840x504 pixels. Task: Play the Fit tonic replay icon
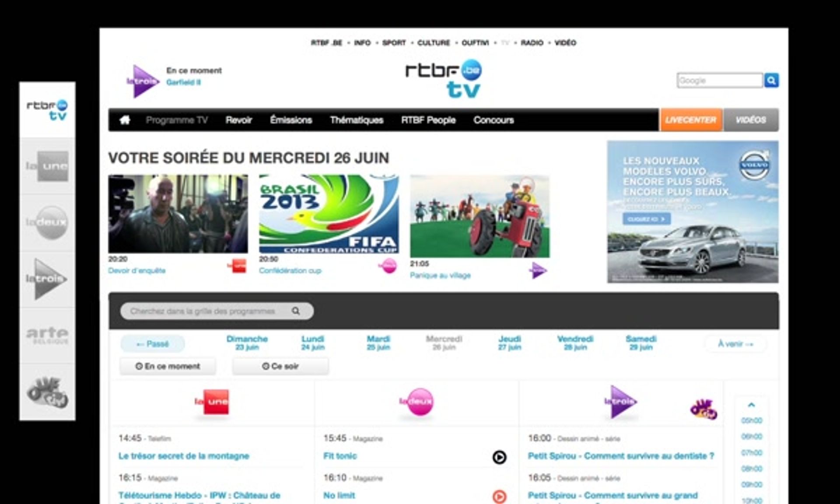(499, 457)
